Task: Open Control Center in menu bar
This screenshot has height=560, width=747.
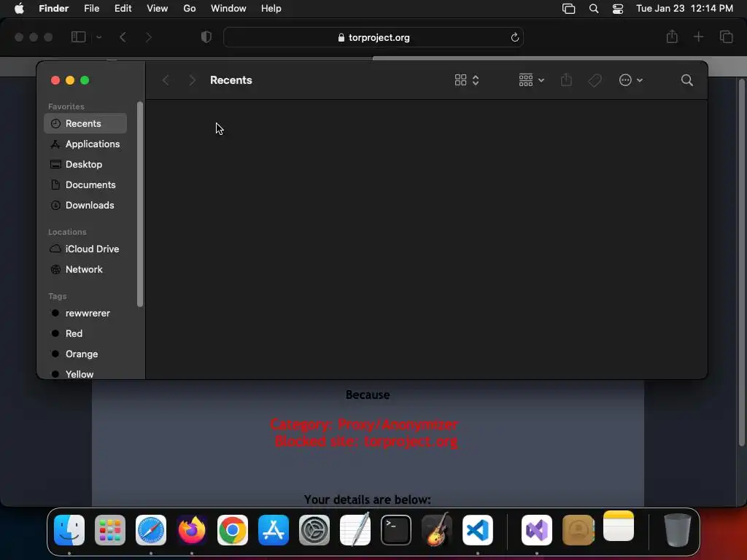Action: (x=618, y=9)
